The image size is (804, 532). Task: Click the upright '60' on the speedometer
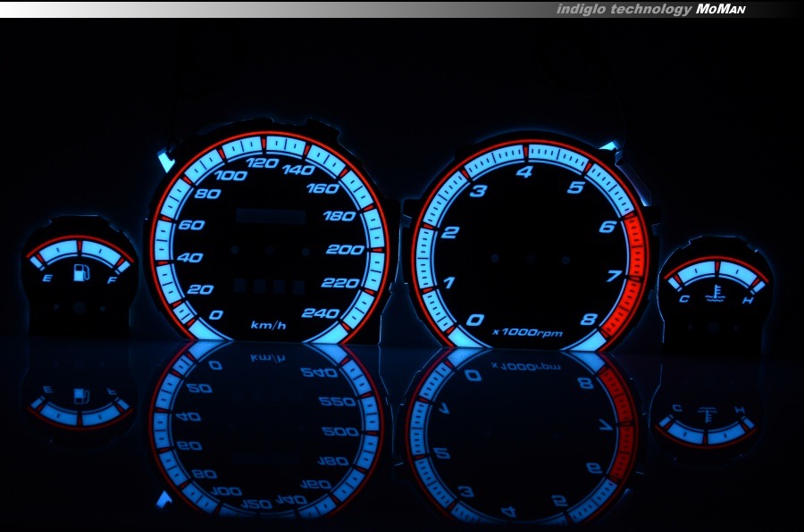click(192, 224)
